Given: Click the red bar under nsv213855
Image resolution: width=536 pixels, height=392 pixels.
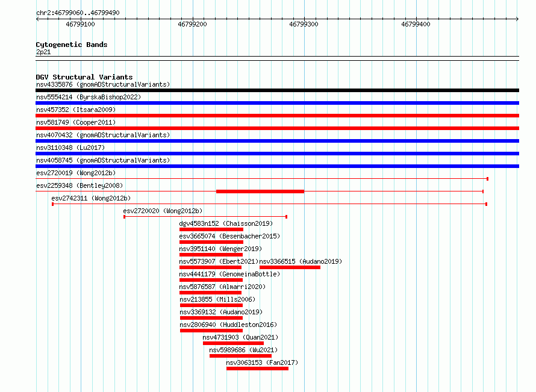Looking at the screenshot, I should pos(211,305).
